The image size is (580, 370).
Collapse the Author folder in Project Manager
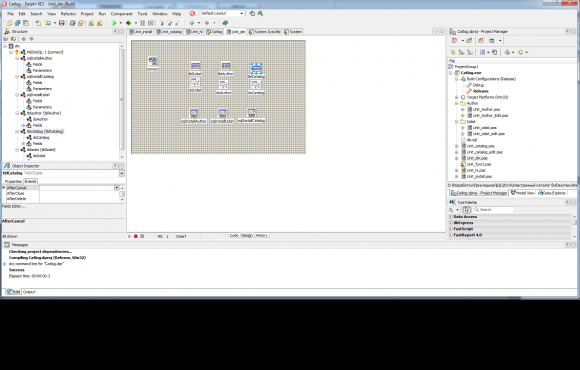coord(457,103)
